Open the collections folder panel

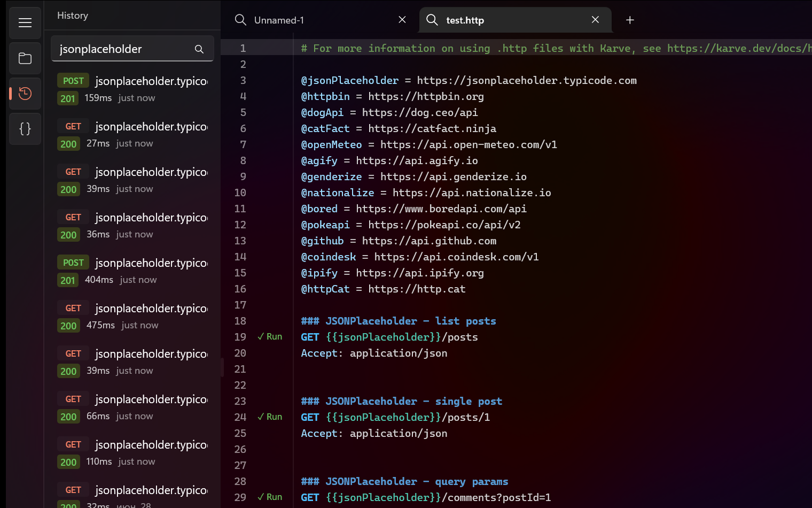[25, 58]
